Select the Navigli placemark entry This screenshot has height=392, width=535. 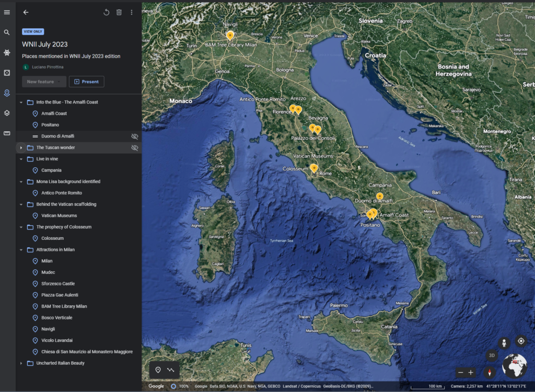tap(78, 329)
